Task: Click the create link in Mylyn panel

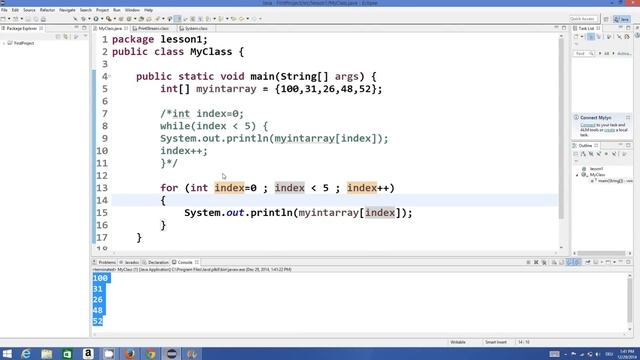Action: point(609,130)
